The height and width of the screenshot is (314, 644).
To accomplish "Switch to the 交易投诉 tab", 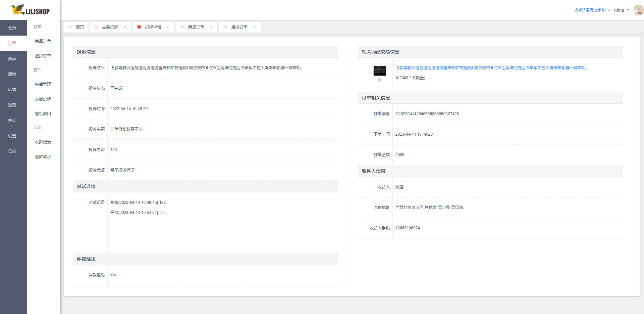I will [x=110, y=27].
